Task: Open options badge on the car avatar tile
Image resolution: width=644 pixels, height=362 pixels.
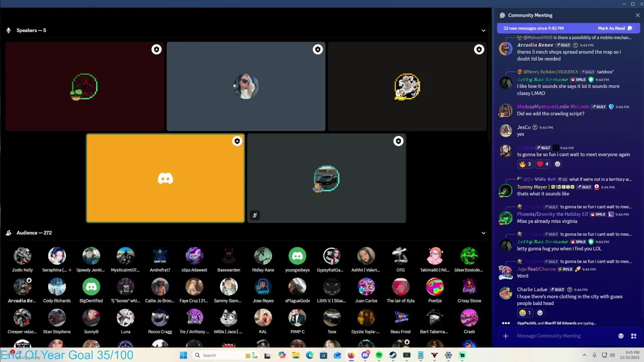Action: (398, 141)
